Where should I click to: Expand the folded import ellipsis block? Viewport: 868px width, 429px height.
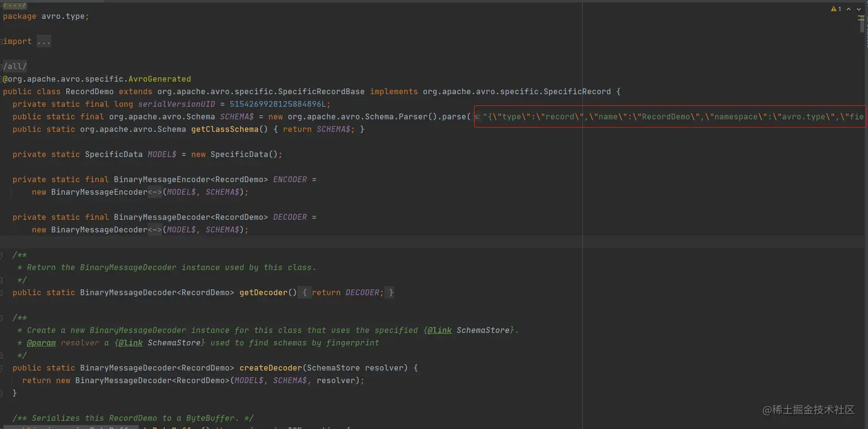44,41
